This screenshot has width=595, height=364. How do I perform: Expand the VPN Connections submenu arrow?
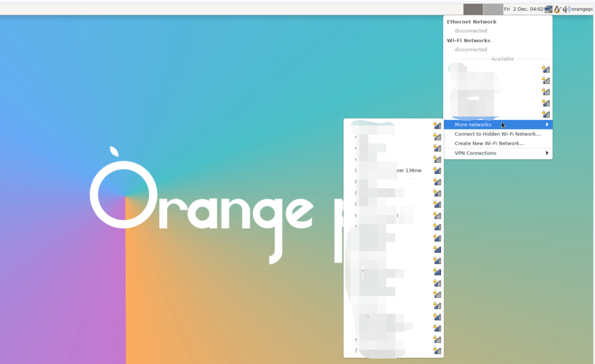547,153
